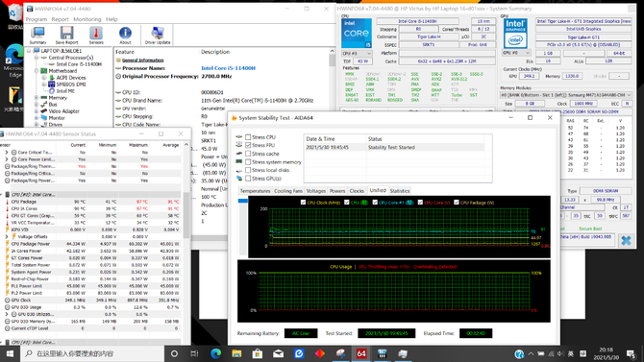Screen dimensions: 644x362
Task: Open Microsoft Edge desktop shortcut
Action: tap(14, 60)
